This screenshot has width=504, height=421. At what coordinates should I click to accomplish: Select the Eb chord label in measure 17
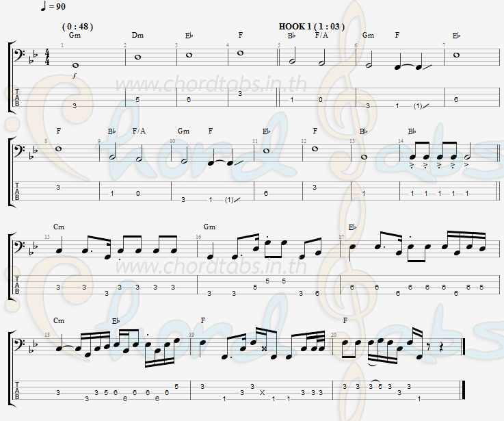pyautogui.click(x=353, y=227)
